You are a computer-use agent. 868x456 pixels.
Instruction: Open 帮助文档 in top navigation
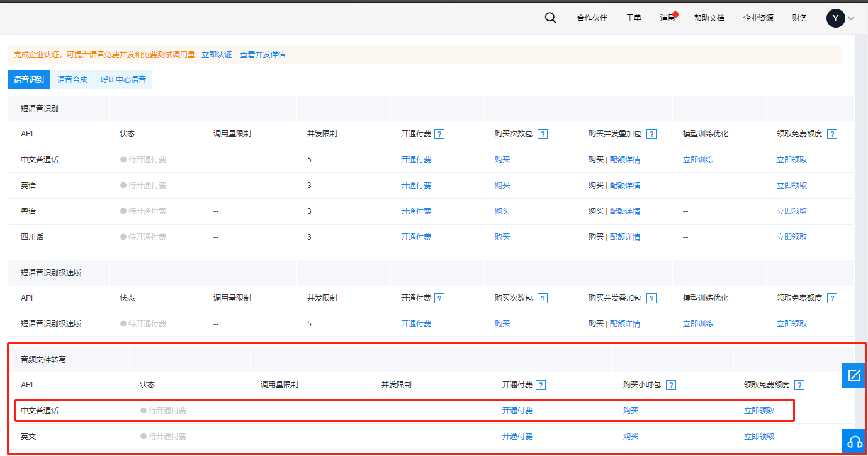pyautogui.click(x=709, y=18)
